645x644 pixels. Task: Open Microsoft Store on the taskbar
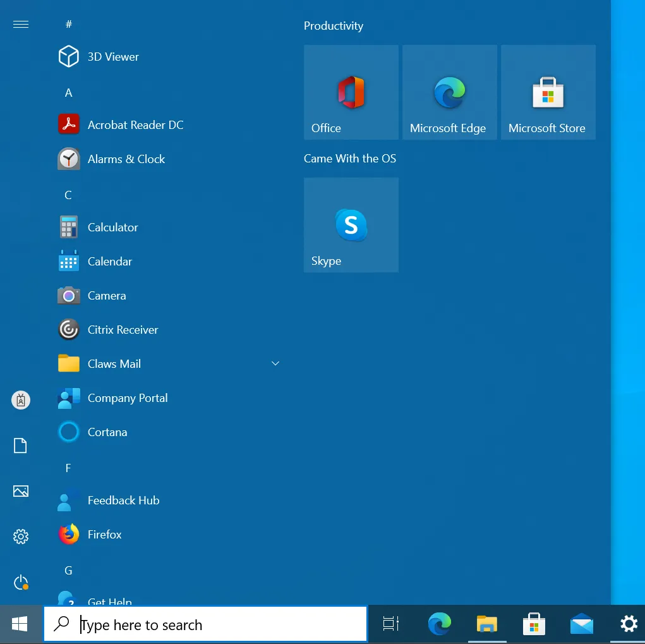point(534,624)
